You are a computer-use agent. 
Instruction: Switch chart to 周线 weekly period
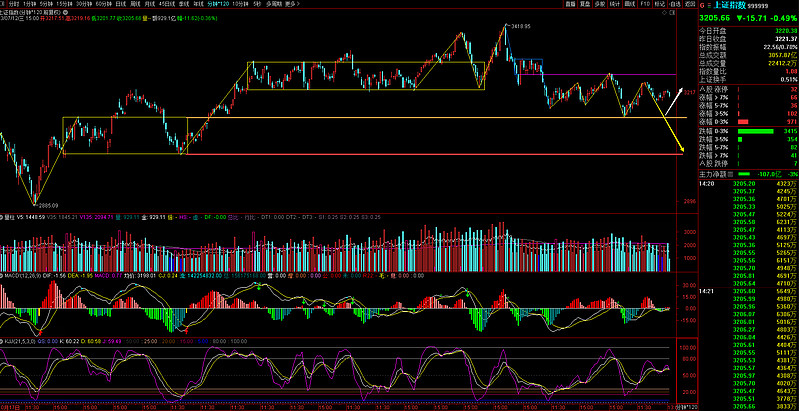(x=135, y=4)
